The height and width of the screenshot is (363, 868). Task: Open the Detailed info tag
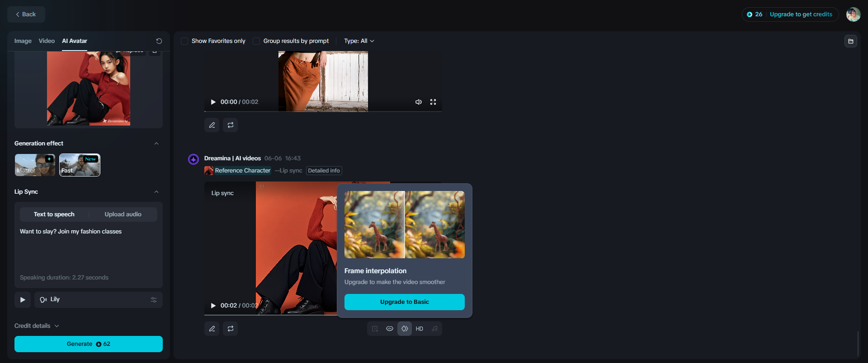pos(324,171)
